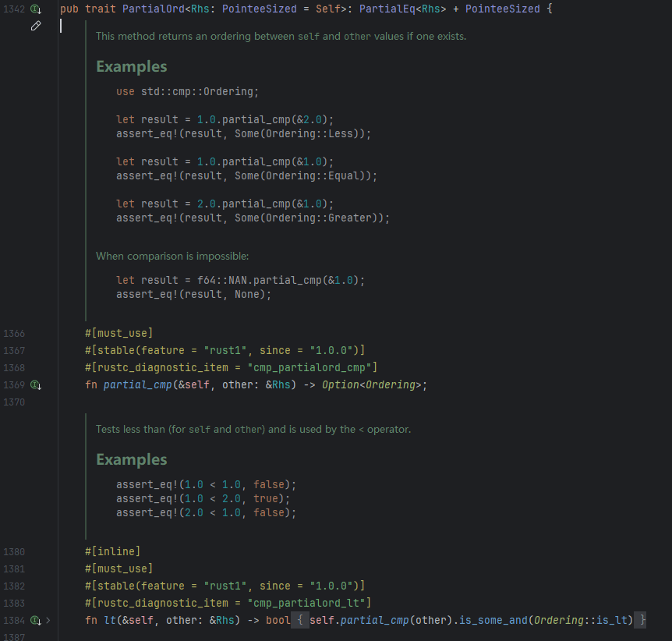Expand the folded lt function with chevron
672x641 pixels.
pyautogui.click(x=48, y=621)
